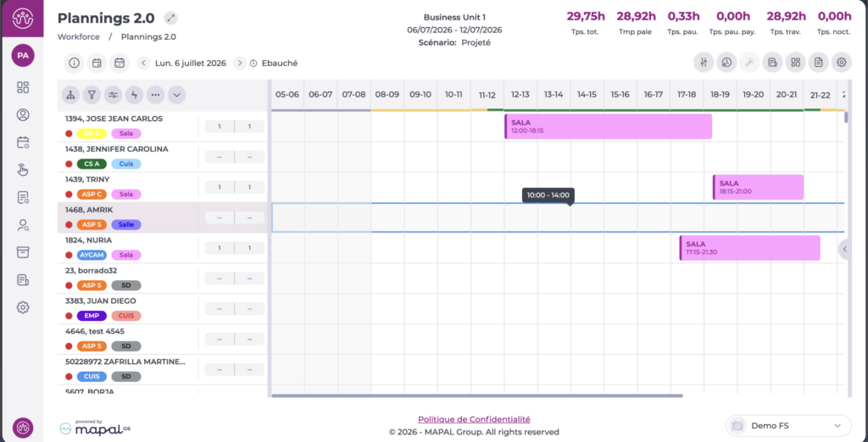The width and height of the screenshot is (868, 442).
Task: Open the sliders settings icon beside the filter
Action: pyautogui.click(x=113, y=95)
